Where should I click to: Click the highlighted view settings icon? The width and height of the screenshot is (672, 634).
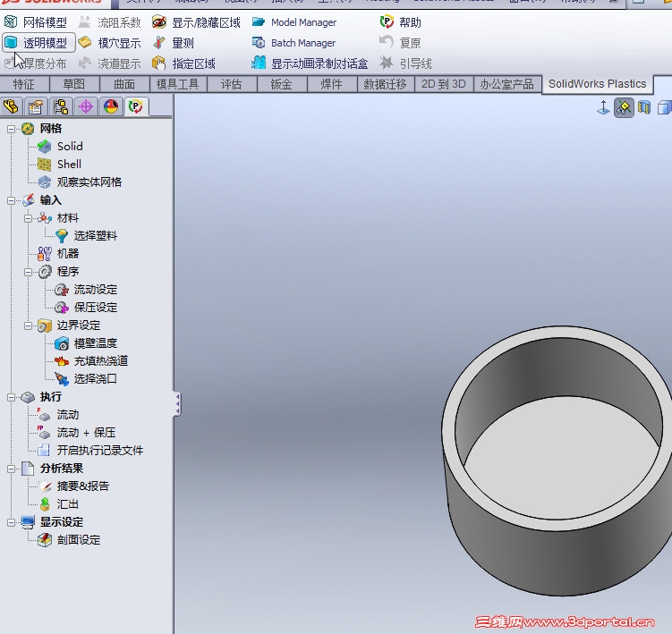(x=624, y=107)
